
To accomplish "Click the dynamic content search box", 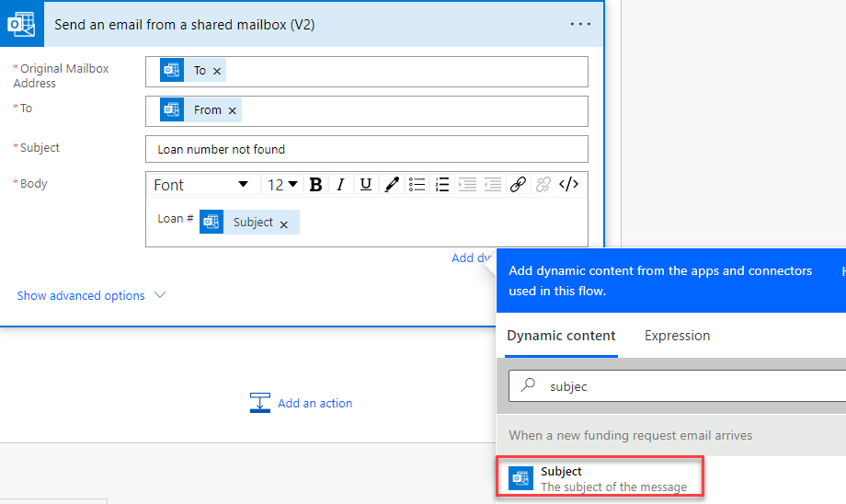I will pyautogui.click(x=677, y=386).
